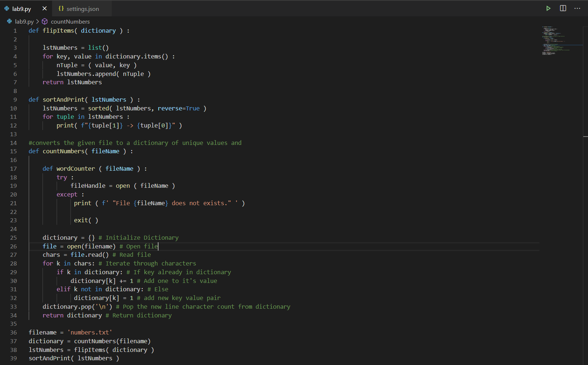This screenshot has height=365, width=588.
Task: Click 'countNumbers(filename)' call on line 37
Action: [x=112, y=341]
